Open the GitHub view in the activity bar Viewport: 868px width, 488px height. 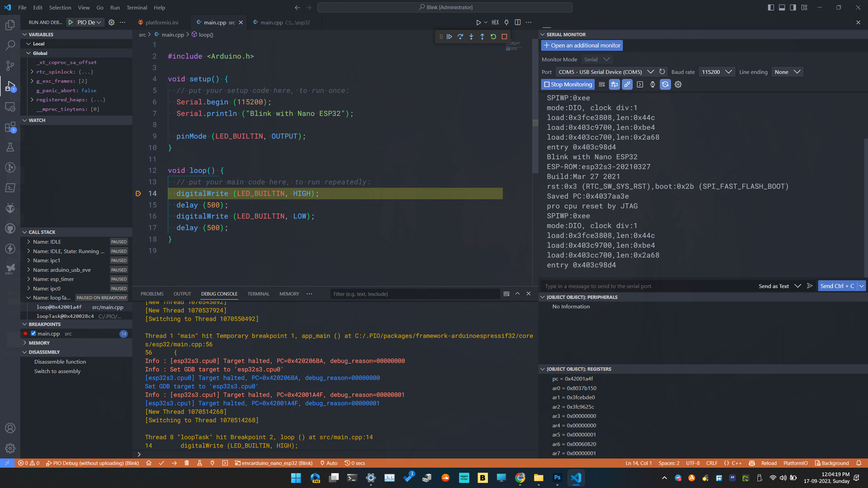pyautogui.click(x=10, y=229)
